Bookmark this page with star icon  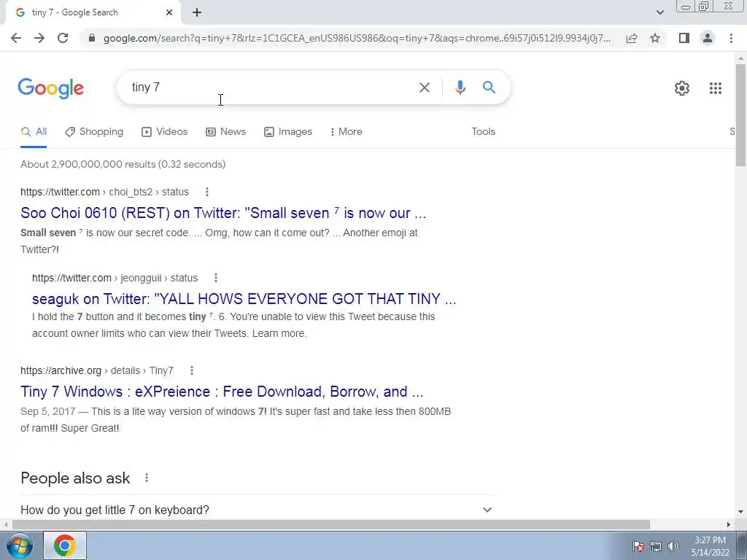pos(655,38)
